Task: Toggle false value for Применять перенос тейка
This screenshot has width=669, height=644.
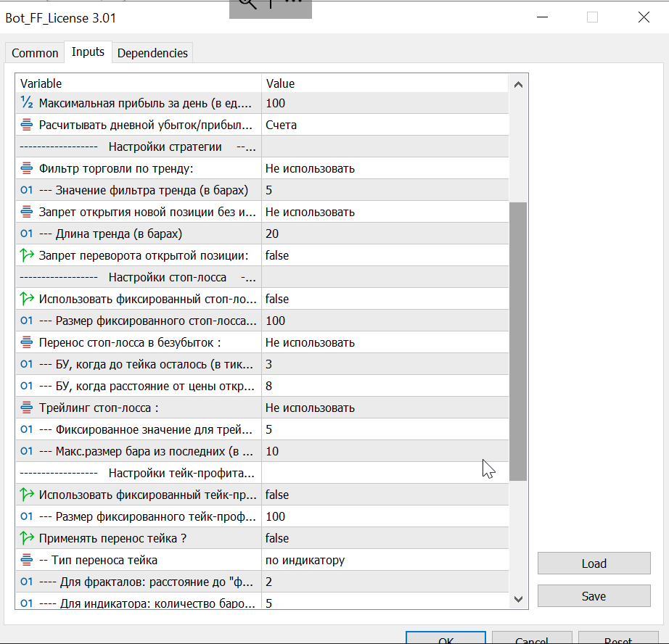Action: click(x=385, y=538)
